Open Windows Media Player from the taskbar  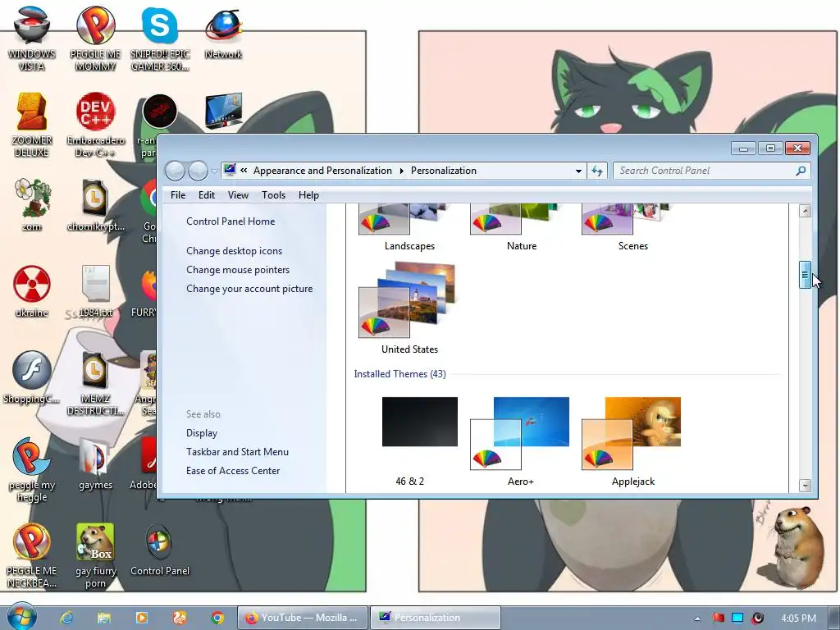(141, 618)
